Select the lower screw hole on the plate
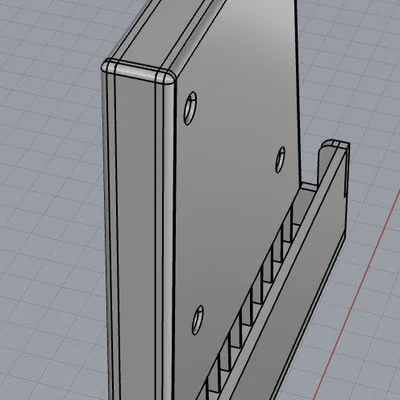The width and height of the screenshot is (400, 400). [198, 320]
